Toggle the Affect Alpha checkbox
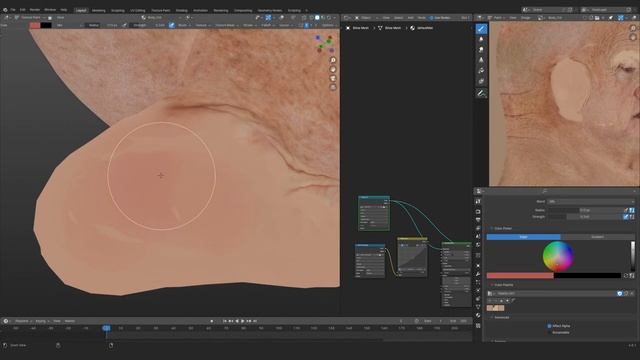 click(549, 326)
